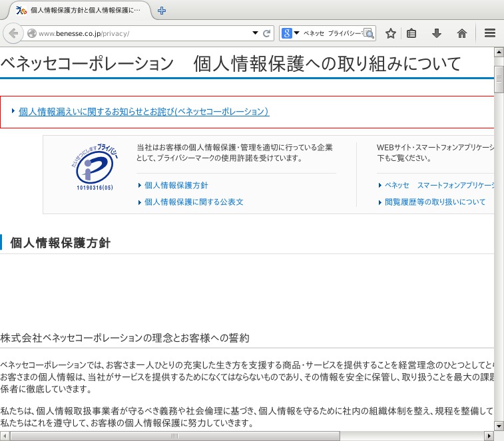Open a new tab with the plus icon
Screen dimensions: 504x441
162,11
